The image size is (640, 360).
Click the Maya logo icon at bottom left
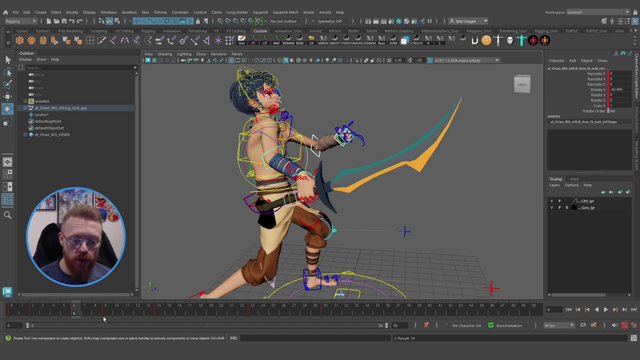(7, 291)
